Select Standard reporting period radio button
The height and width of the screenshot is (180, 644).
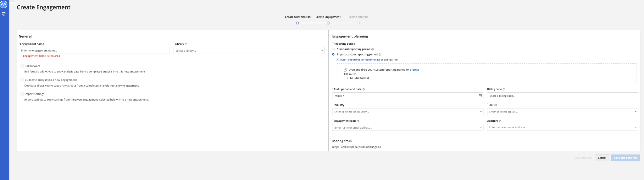[334, 49]
